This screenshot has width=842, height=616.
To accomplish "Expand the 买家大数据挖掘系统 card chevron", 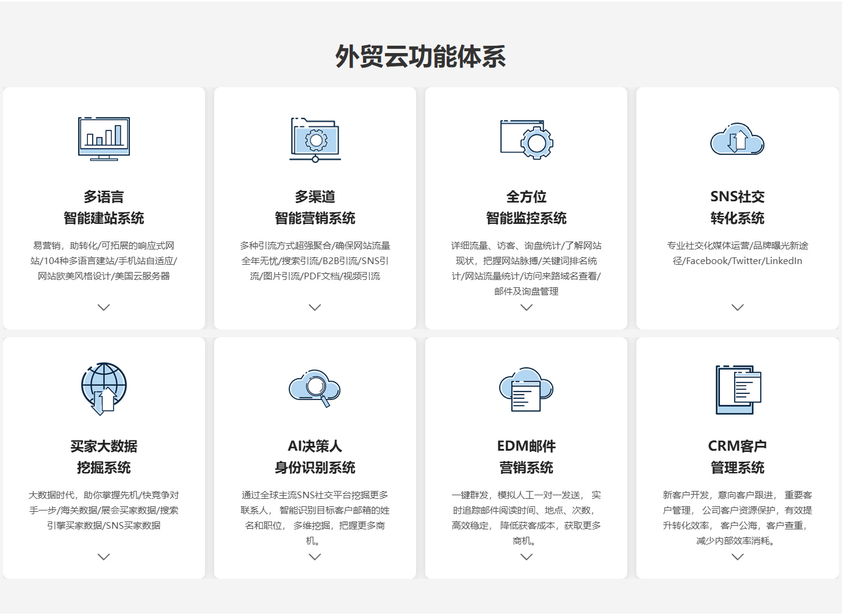I will coord(104,557).
